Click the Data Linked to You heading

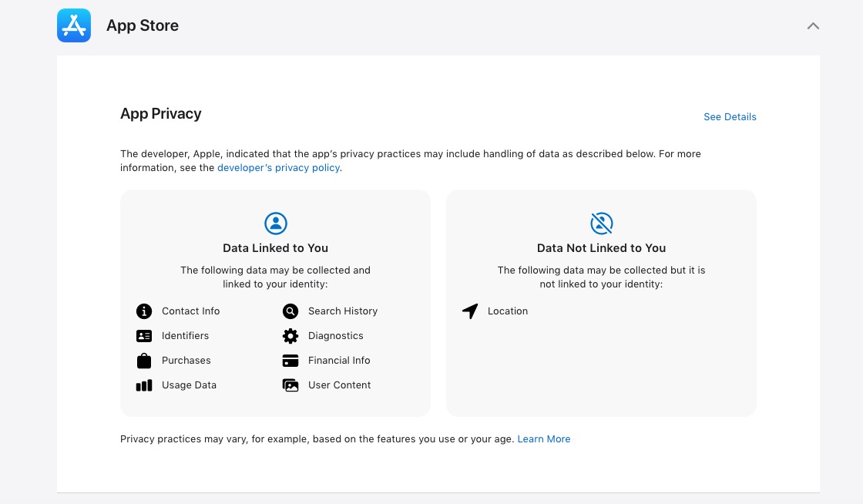pos(276,248)
